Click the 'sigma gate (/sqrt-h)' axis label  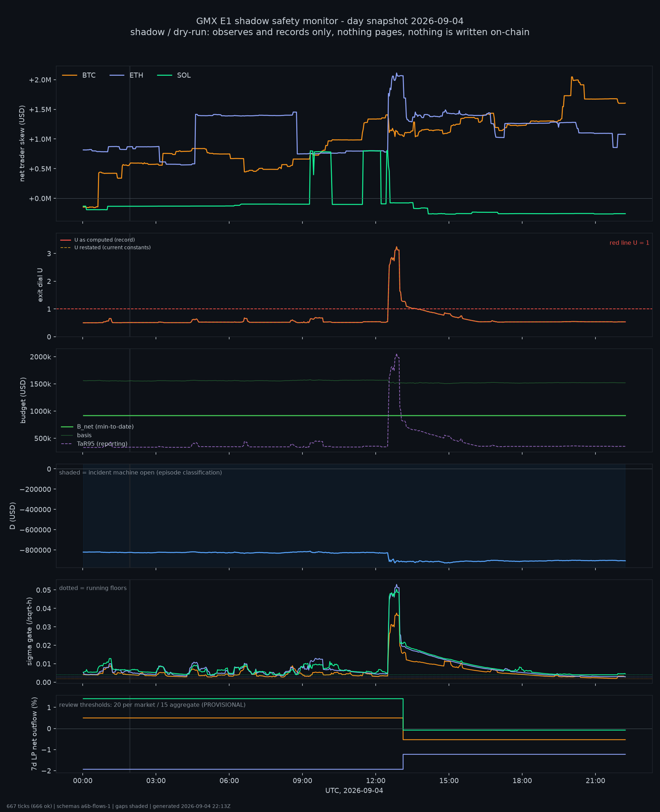(x=29, y=631)
